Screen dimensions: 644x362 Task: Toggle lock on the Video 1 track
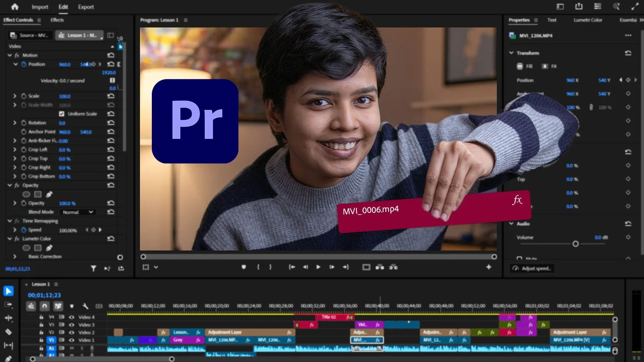pyautogui.click(x=41, y=340)
